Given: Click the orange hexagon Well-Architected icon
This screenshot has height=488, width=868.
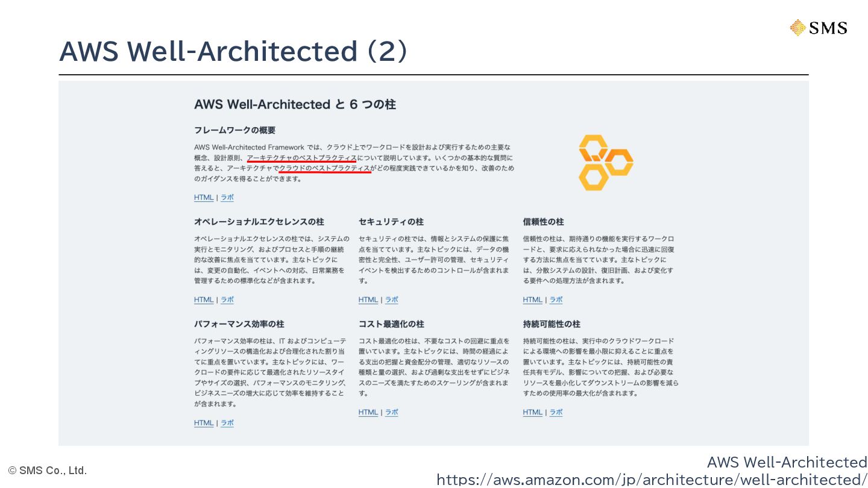Looking at the screenshot, I should pos(605,163).
